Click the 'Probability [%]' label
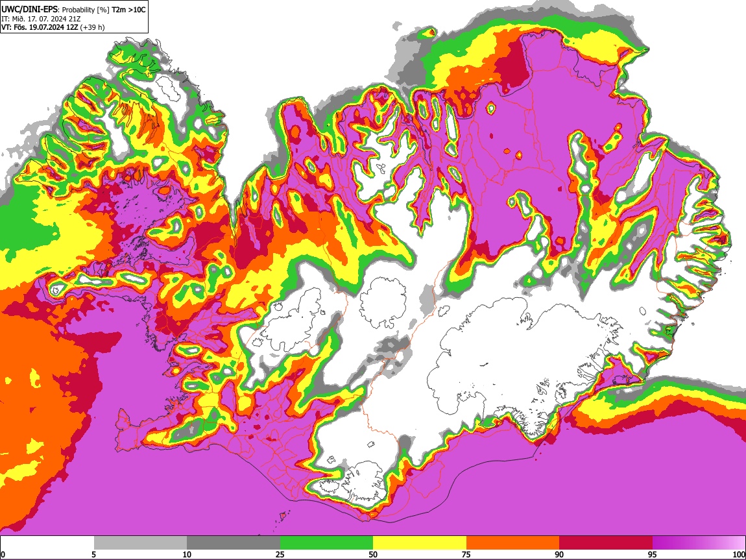This screenshot has width=746, height=560. [86, 10]
